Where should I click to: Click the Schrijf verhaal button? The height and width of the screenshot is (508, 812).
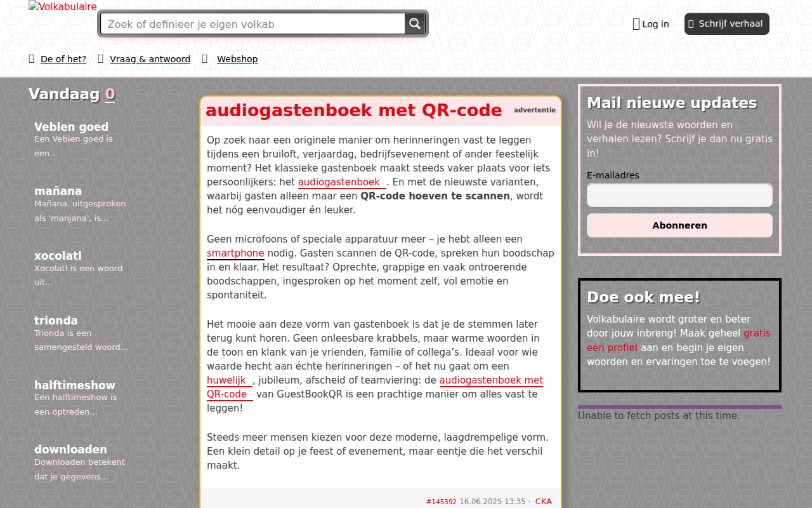[727, 23]
